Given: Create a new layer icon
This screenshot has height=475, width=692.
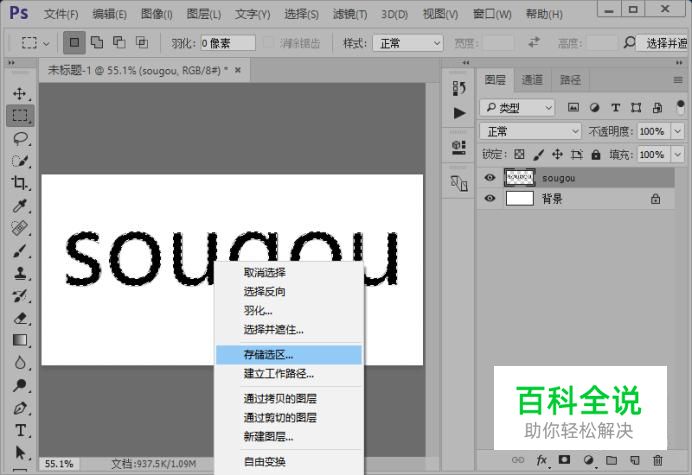Looking at the screenshot, I should pos(635,460).
